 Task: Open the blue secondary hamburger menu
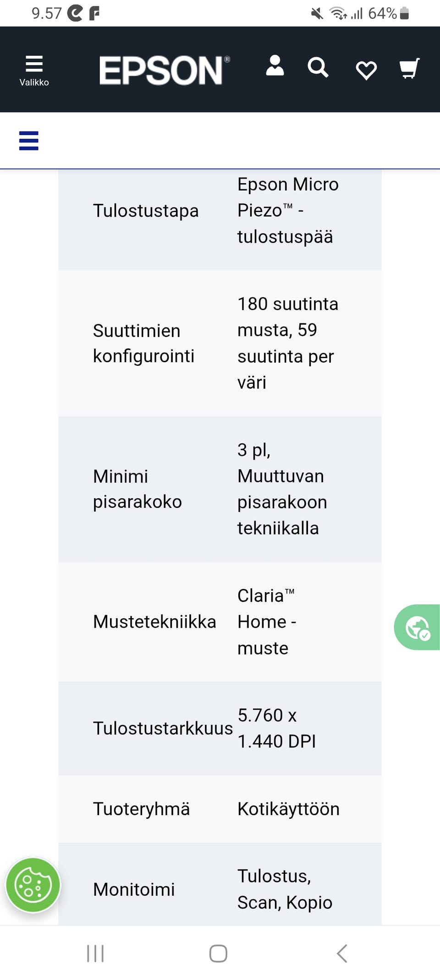pyautogui.click(x=28, y=142)
